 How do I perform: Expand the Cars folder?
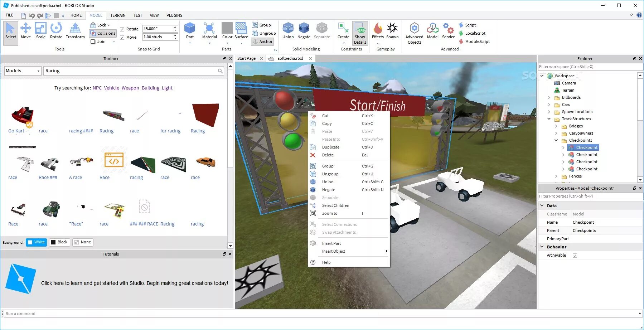pos(549,105)
